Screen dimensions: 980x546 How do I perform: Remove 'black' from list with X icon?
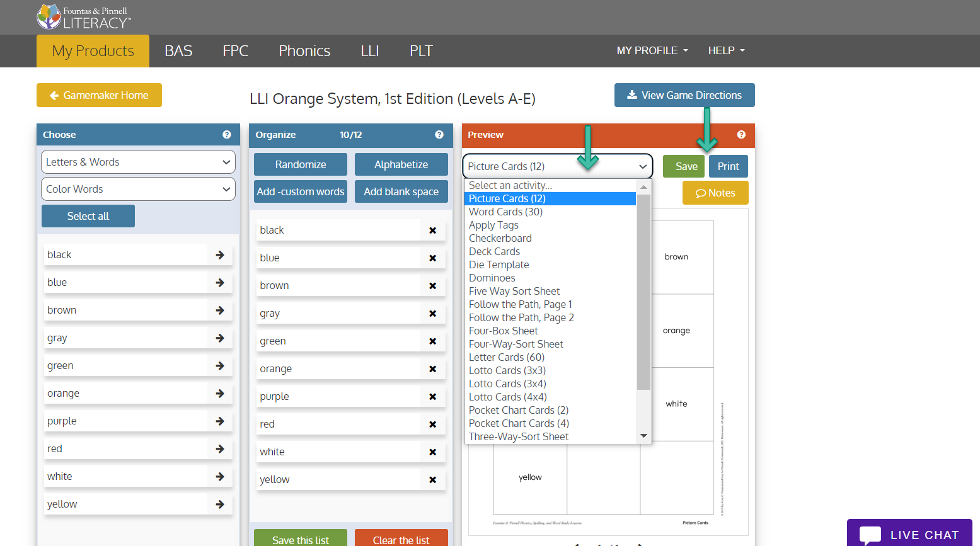(432, 230)
